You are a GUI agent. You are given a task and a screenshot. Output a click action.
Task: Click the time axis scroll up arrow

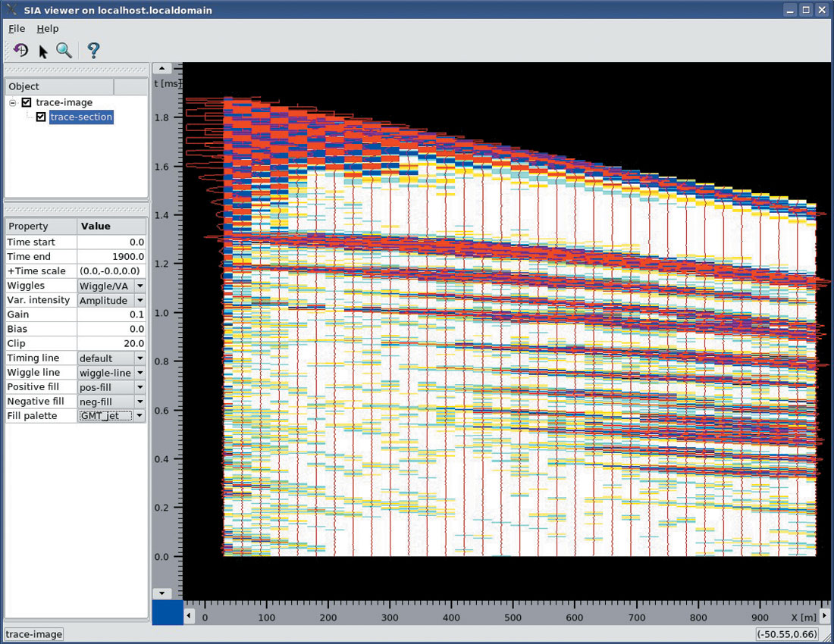pyautogui.click(x=161, y=68)
